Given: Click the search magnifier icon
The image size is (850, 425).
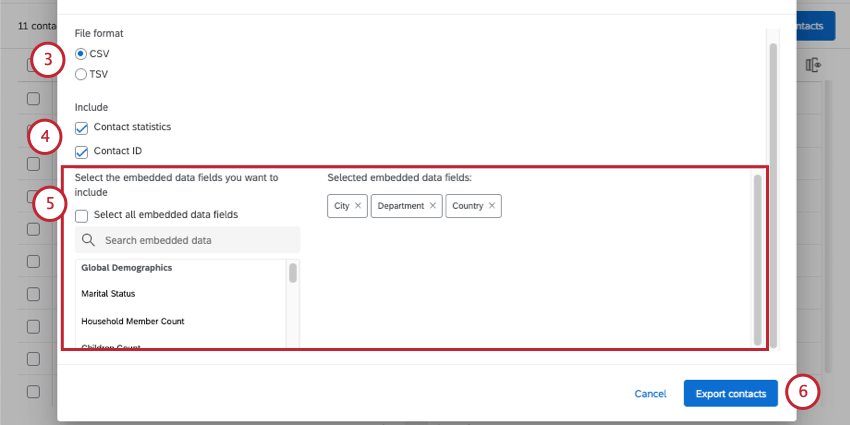Looking at the screenshot, I should click(88, 240).
